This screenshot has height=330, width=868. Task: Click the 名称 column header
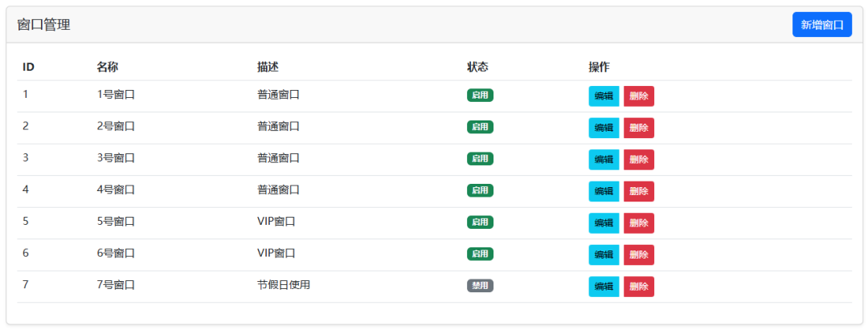tap(107, 67)
